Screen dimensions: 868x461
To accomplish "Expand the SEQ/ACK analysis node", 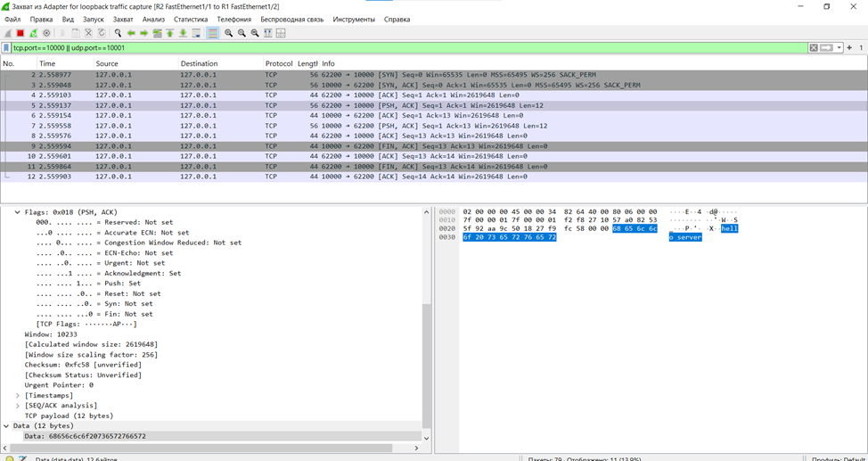I will pyautogui.click(x=18, y=406).
